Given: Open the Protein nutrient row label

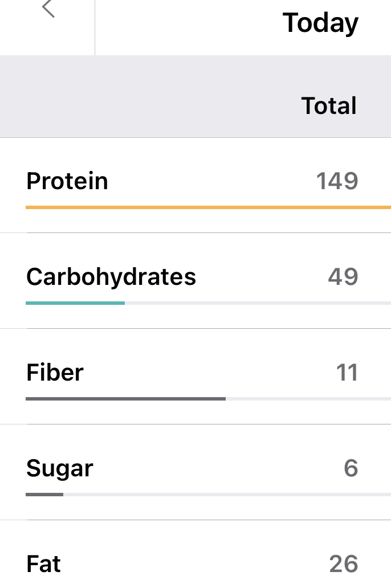Looking at the screenshot, I should 67,181.
